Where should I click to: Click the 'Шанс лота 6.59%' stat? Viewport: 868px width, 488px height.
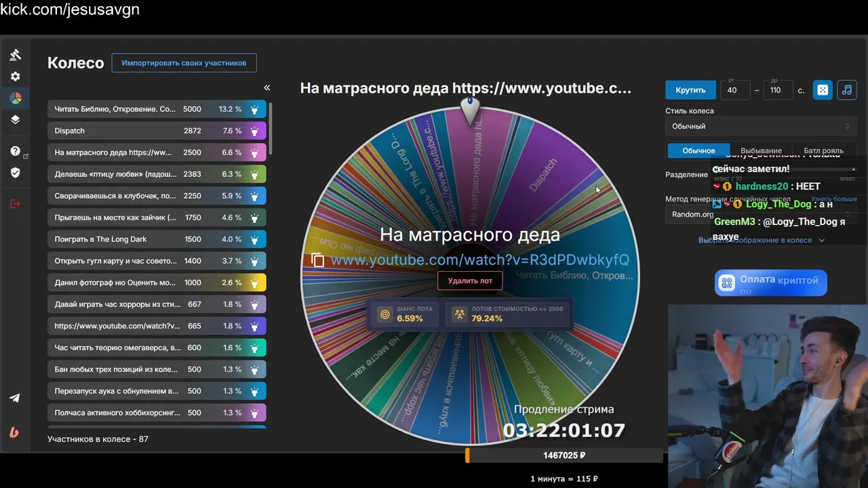[x=405, y=314]
